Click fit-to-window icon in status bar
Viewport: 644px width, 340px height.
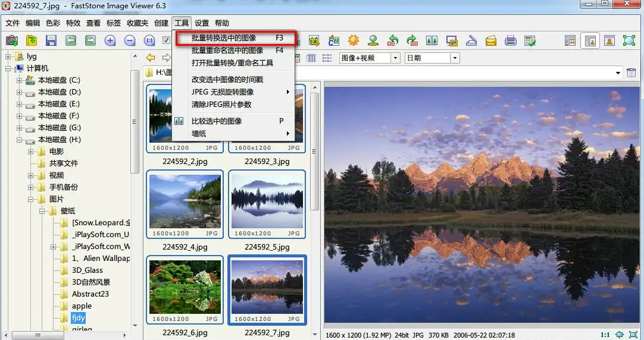tap(620, 335)
